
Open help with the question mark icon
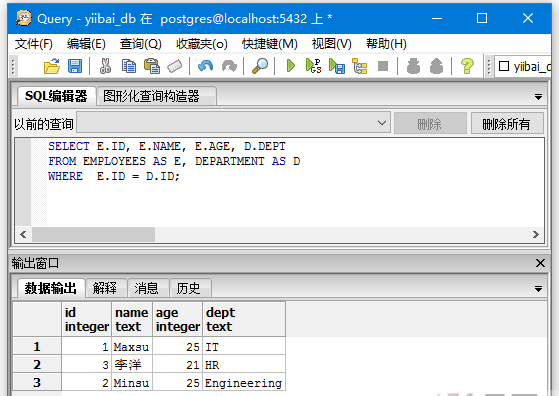(467, 66)
